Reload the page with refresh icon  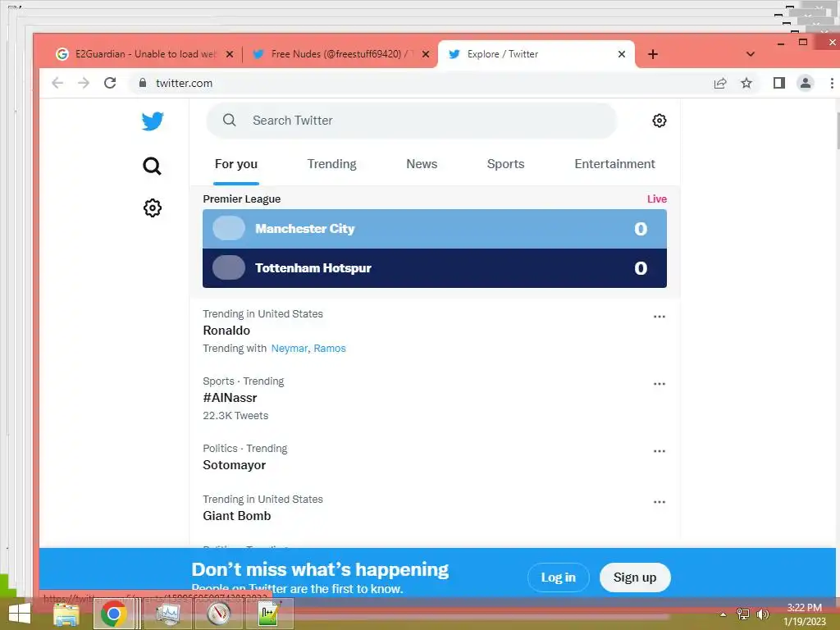click(110, 83)
